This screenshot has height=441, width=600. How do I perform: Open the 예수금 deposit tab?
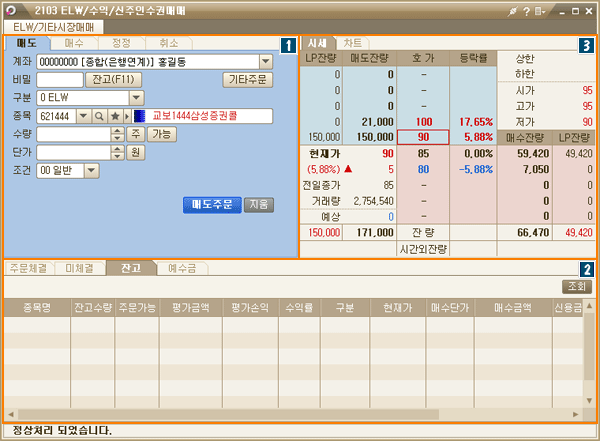click(182, 268)
